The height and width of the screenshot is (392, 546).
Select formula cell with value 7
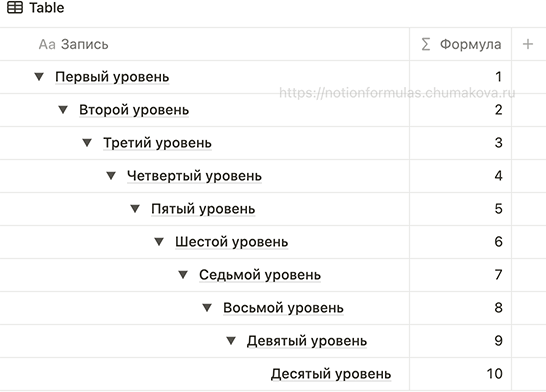(x=461, y=275)
